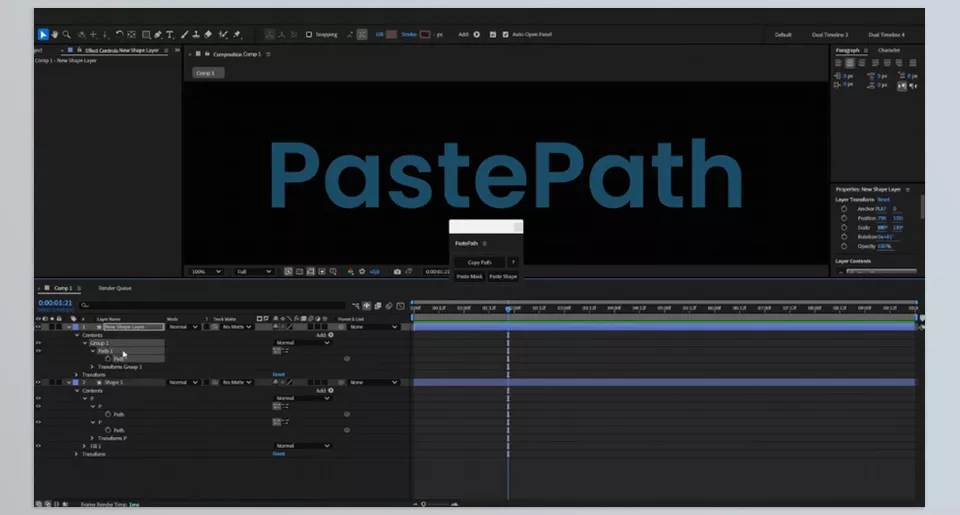Viewport: 960px width, 515px height.
Task: Toggle visibility eye of Group 1
Action: pos(39,343)
